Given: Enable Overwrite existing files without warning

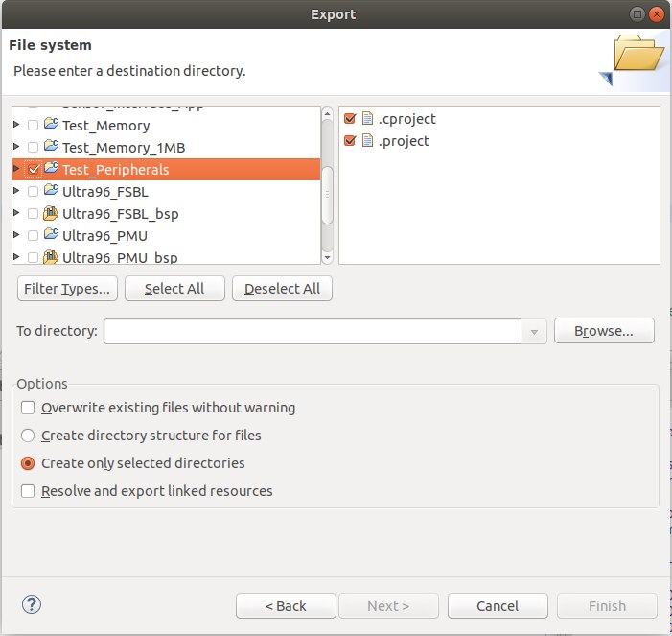Looking at the screenshot, I should click(x=28, y=408).
